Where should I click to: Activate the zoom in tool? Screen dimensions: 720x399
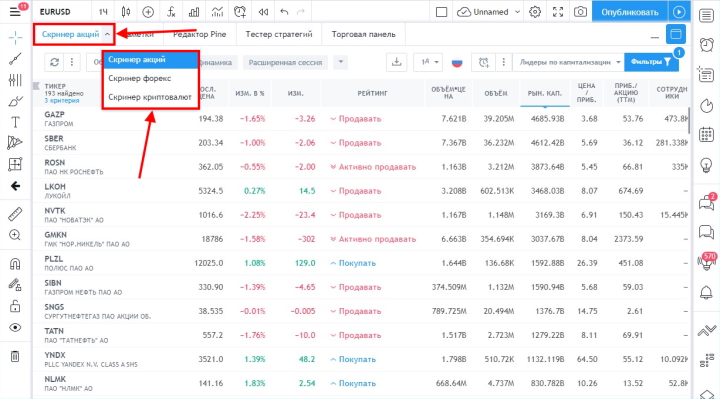(x=15, y=235)
